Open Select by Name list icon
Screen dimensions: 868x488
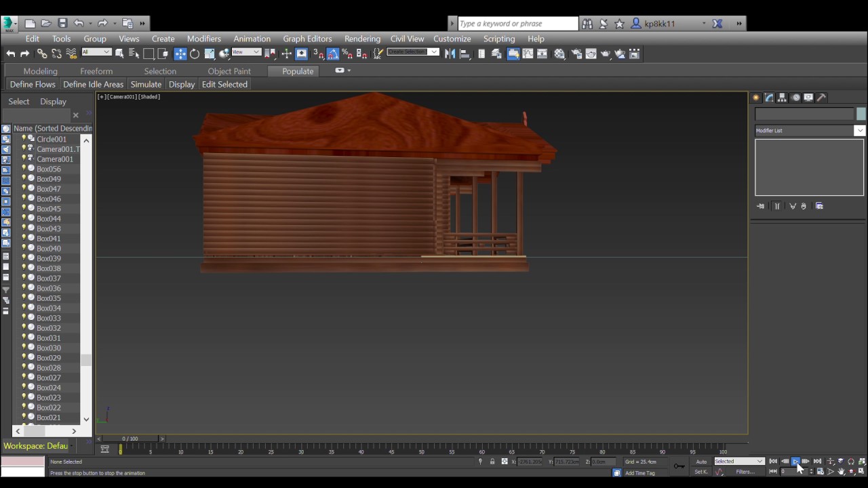coord(134,54)
